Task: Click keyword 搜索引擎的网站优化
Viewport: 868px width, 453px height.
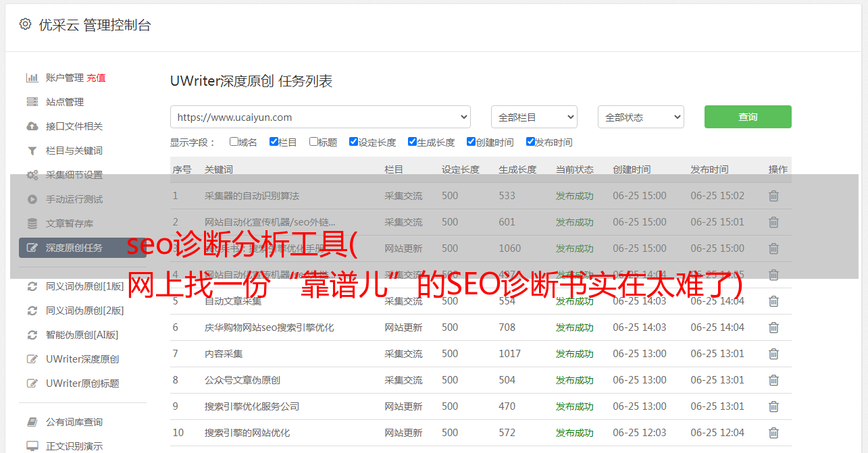Action: click(247, 433)
